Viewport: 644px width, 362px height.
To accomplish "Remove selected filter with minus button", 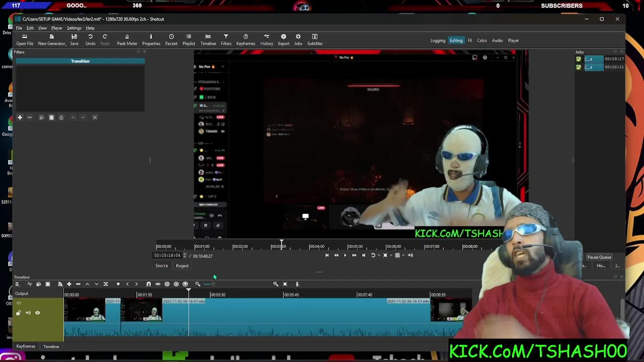I will 30,117.
